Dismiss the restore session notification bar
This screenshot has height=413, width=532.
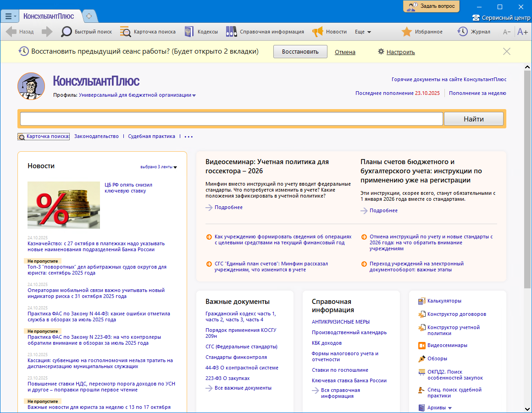coord(506,51)
